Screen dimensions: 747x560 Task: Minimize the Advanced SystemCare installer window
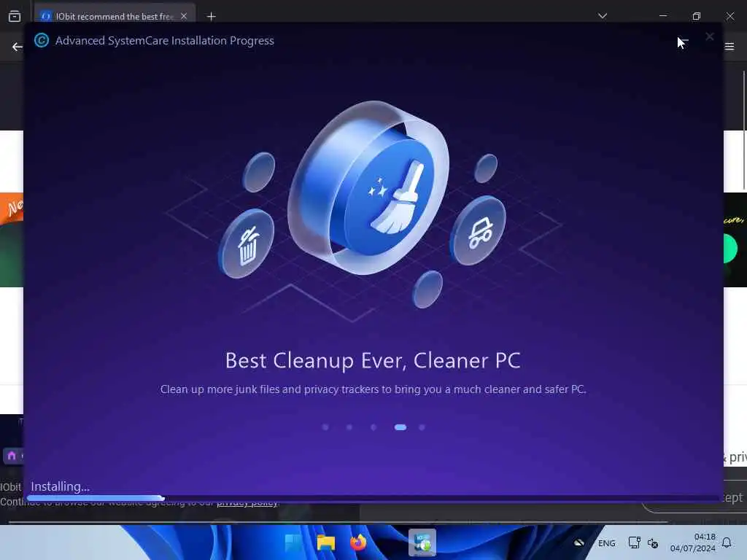point(684,39)
